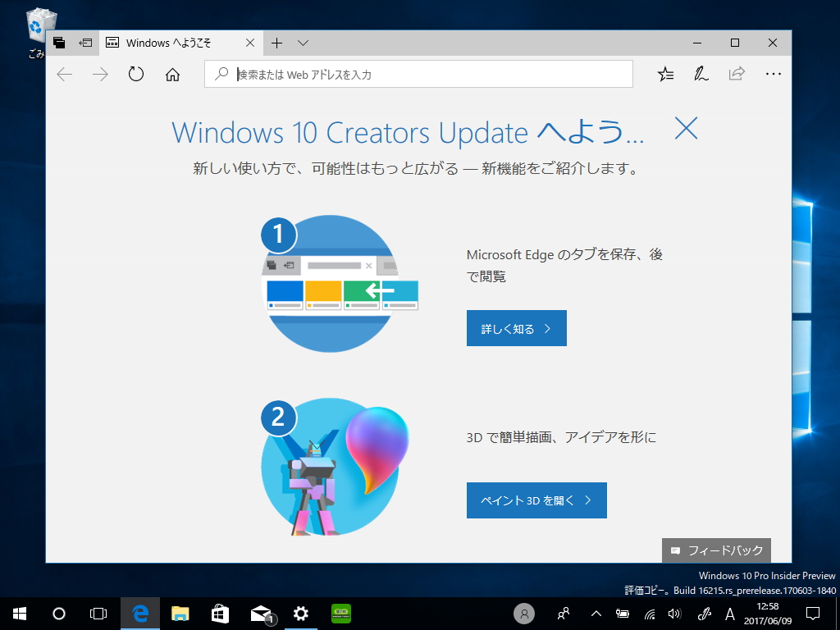The width and height of the screenshot is (840, 630).
Task: Open the Share panel in Edge
Action: tap(736, 74)
